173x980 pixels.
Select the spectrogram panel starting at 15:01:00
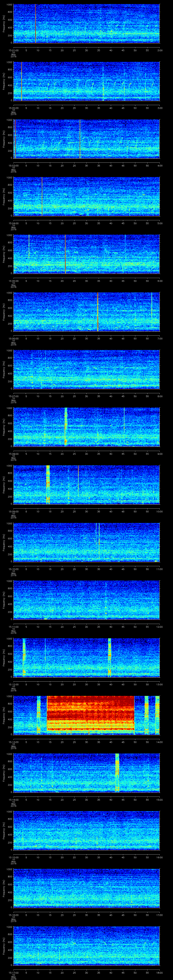[87, 24]
